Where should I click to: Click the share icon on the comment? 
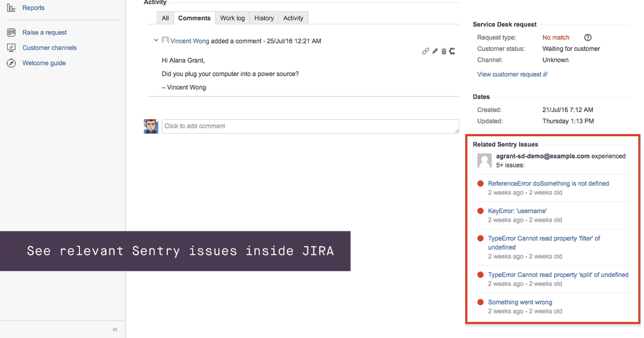click(x=452, y=51)
